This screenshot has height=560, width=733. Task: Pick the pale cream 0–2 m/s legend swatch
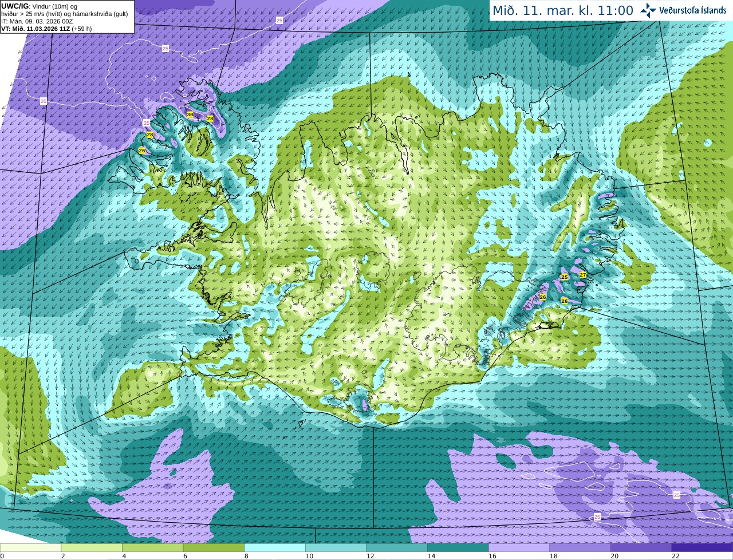click(30, 547)
